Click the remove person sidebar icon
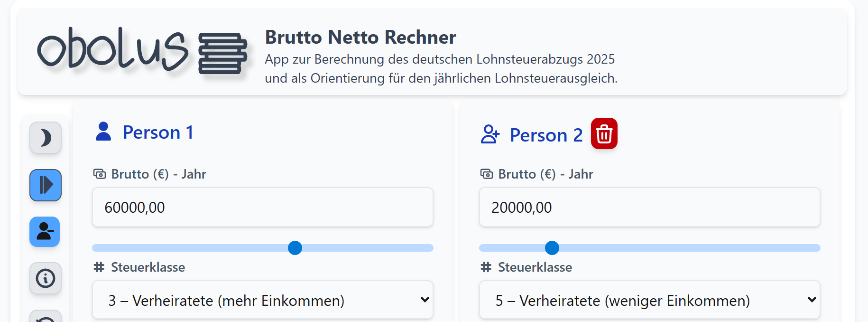Image resolution: width=868 pixels, height=322 pixels. [45, 232]
